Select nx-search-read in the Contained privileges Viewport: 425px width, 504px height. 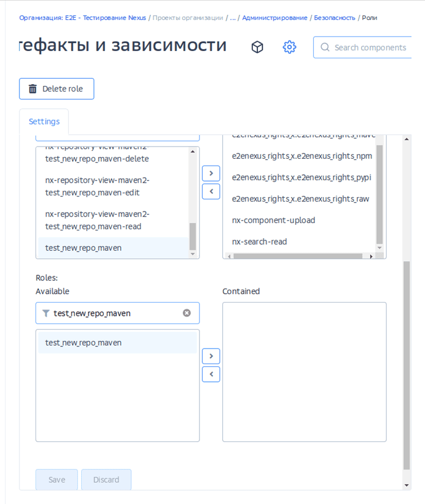[x=259, y=242]
